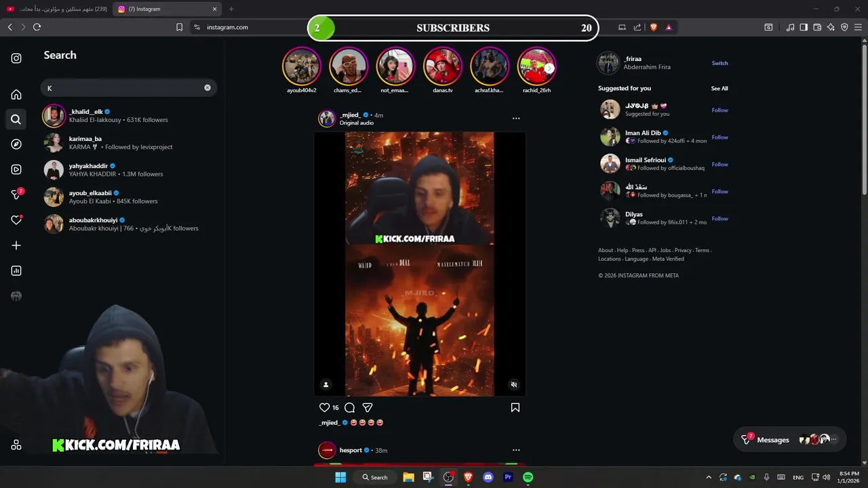This screenshot has width=868, height=488.
Task: View not_emaa... story
Action: [x=395, y=66]
